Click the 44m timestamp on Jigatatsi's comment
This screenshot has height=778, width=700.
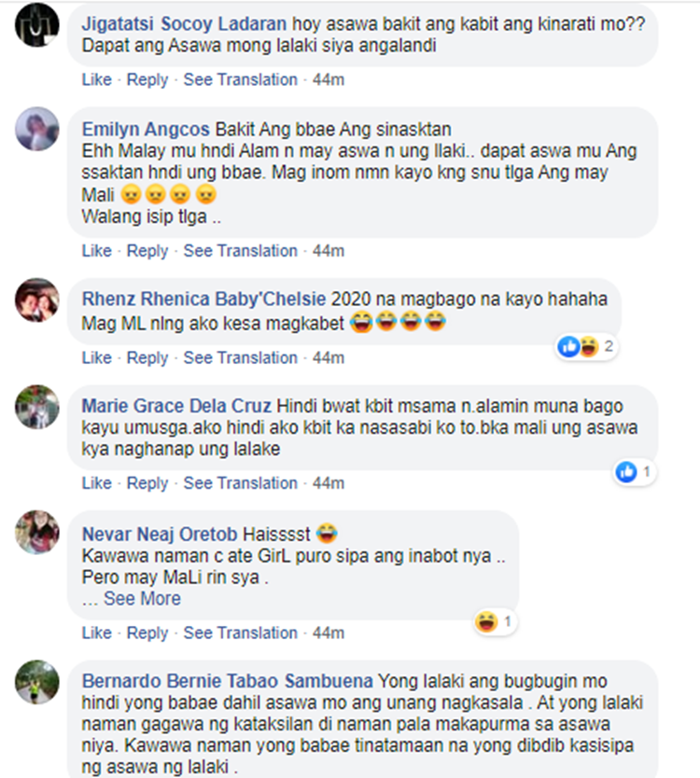coord(329,79)
